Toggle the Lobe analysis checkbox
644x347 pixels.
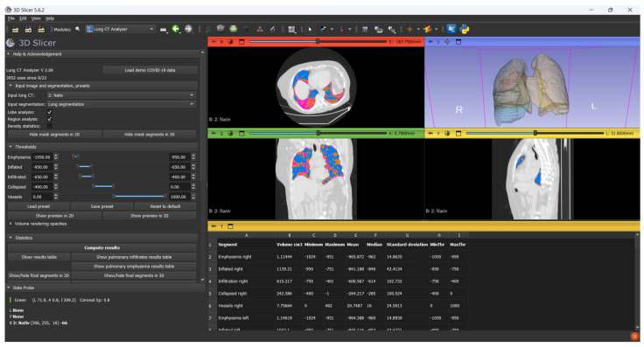point(50,112)
